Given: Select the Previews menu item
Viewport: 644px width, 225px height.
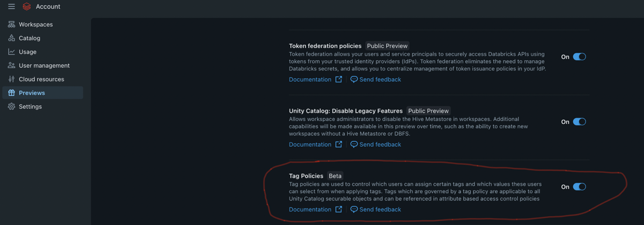Looking at the screenshot, I should (x=43, y=93).
